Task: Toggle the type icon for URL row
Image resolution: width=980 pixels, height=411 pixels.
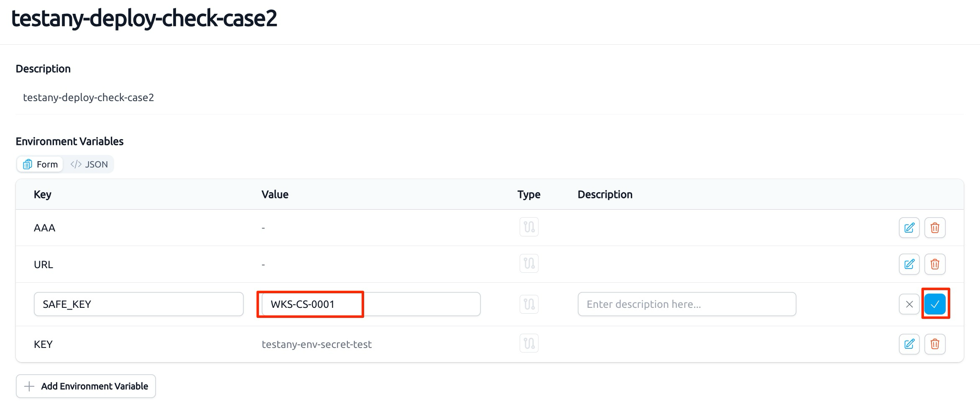Action: (529, 263)
